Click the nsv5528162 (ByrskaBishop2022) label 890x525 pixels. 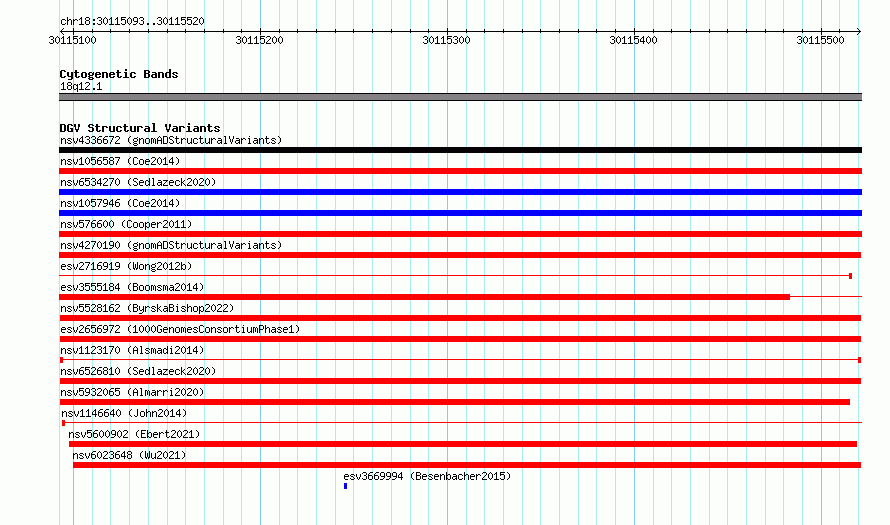[x=147, y=308]
